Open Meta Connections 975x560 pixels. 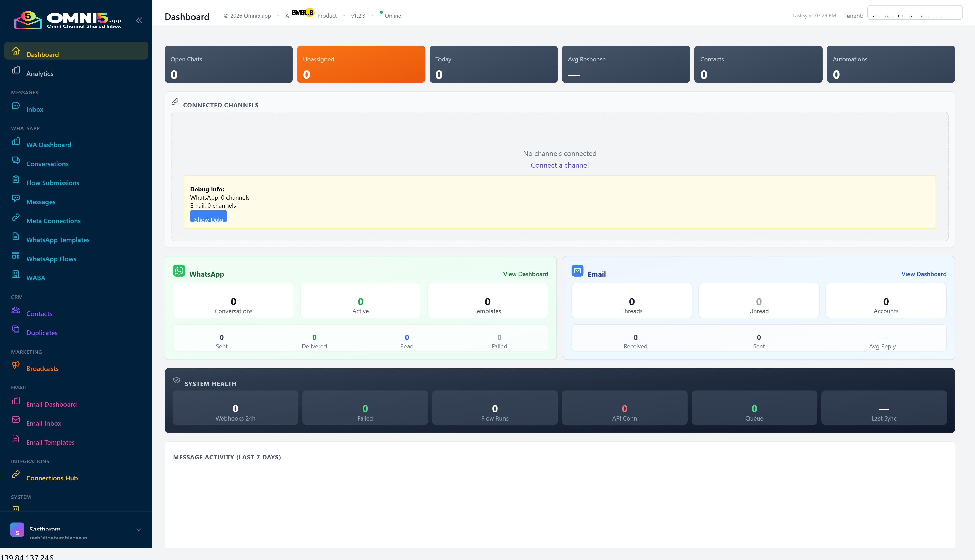[x=53, y=221]
